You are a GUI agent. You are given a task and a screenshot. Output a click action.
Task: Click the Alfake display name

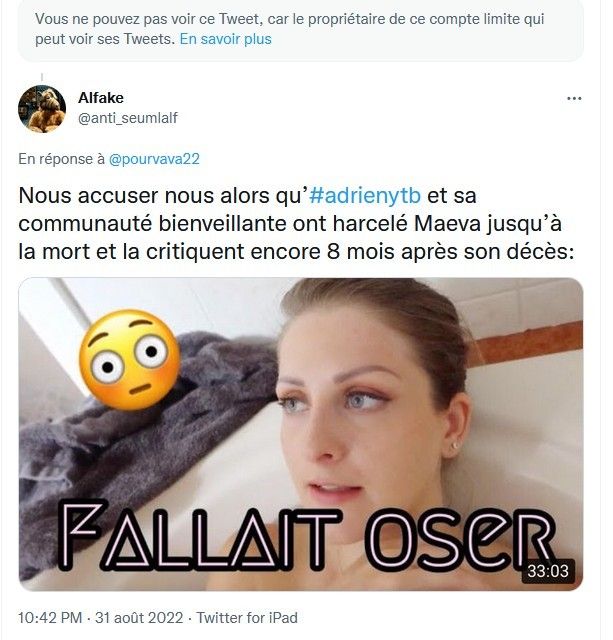click(101, 98)
